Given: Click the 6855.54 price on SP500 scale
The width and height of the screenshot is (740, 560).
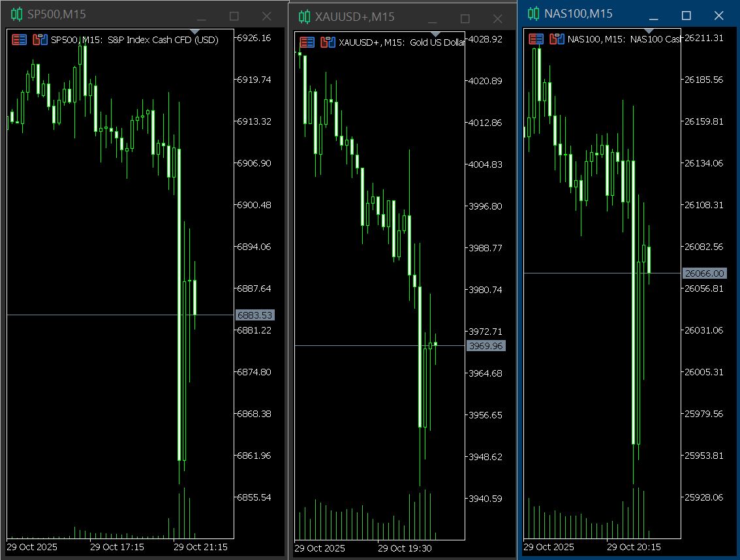Looking at the screenshot, I should [x=254, y=497].
